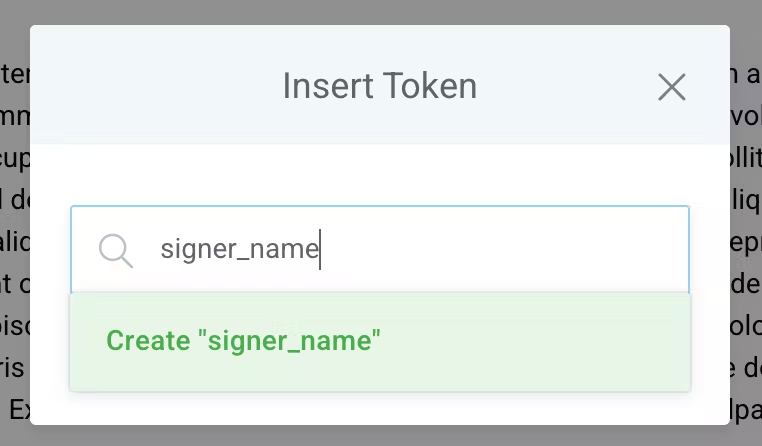Dismiss modal via dimmed backdrop on the left
The width and height of the screenshot is (762, 446).
pyautogui.click(x=15, y=223)
